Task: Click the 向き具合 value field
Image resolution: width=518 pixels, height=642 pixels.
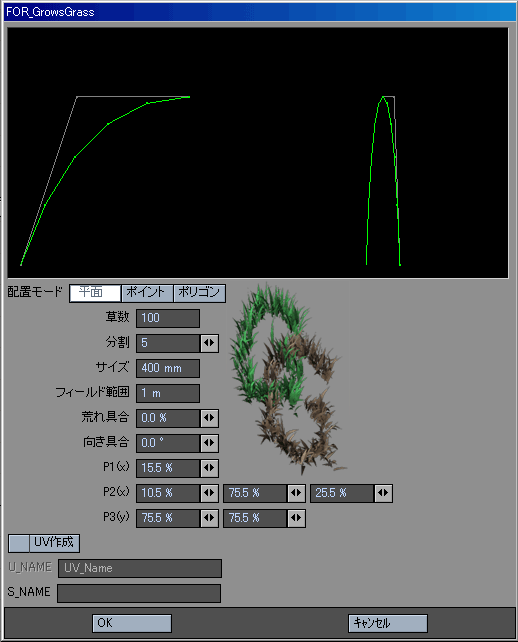Action: 168,443
